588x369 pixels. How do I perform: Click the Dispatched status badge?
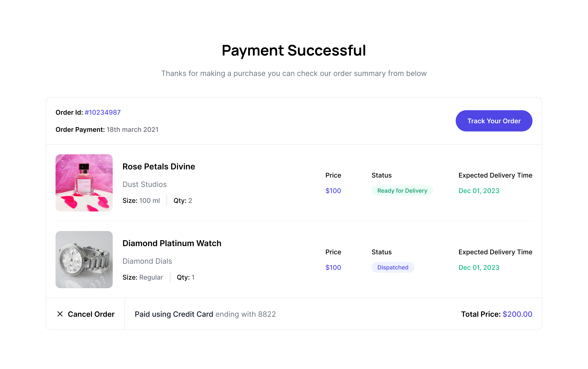pos(392,267)
